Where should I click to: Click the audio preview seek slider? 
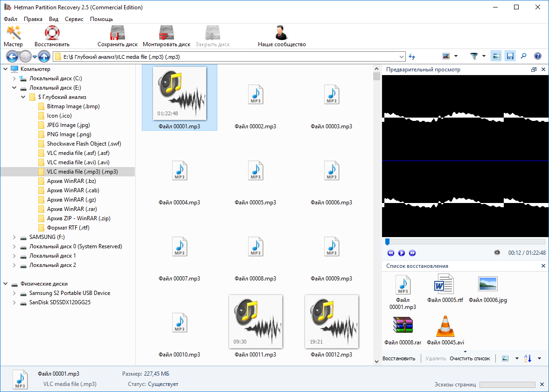pos(465,242)
